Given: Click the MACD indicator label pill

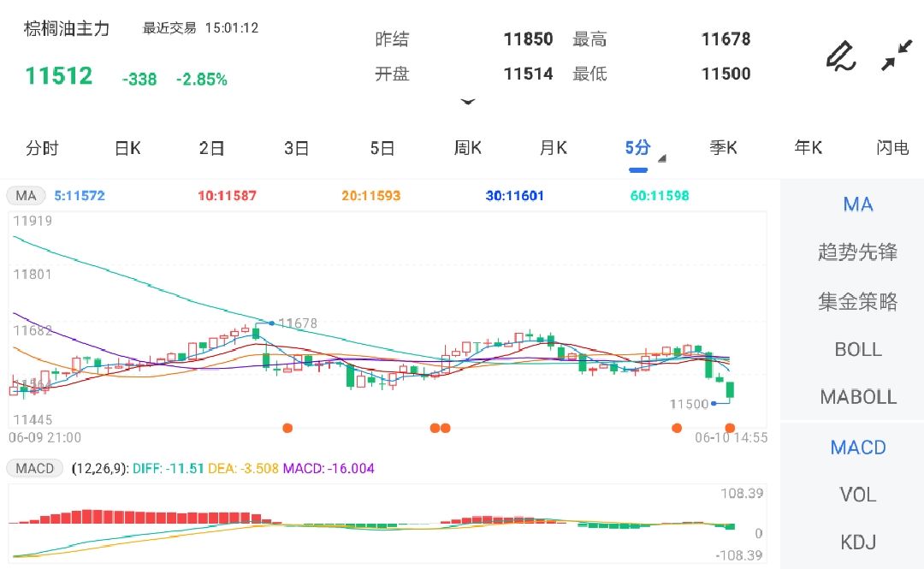Looking at the screenshot, I should point(35,469).
